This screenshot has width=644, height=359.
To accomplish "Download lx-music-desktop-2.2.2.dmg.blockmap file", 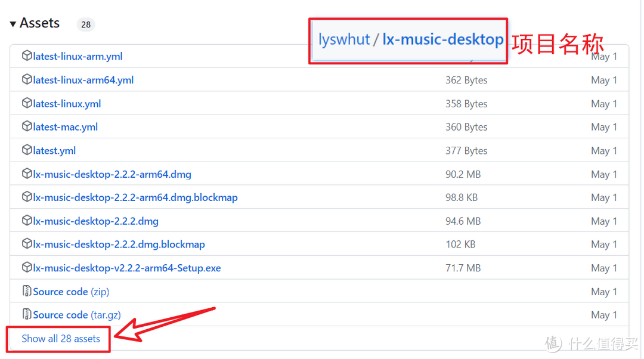I will [119, 245].
